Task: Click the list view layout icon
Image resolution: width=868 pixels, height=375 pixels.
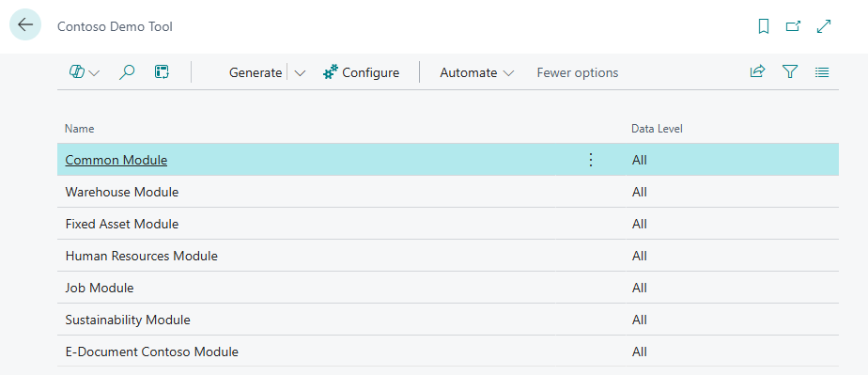Action: tap(822, 72)
